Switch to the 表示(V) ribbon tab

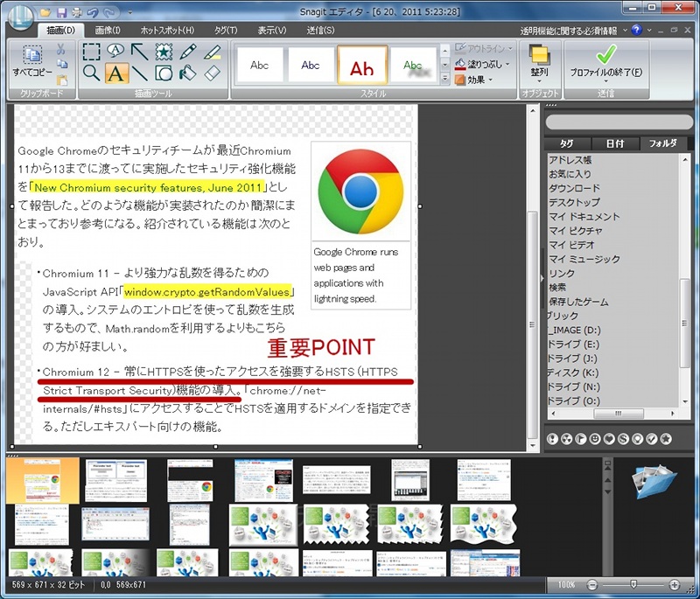(272, 31)
